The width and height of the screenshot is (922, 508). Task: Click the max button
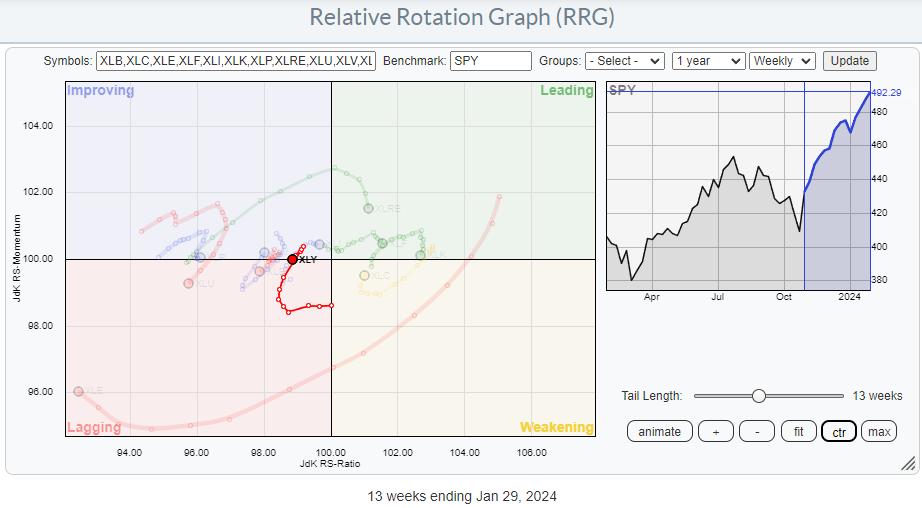(879, 432)
